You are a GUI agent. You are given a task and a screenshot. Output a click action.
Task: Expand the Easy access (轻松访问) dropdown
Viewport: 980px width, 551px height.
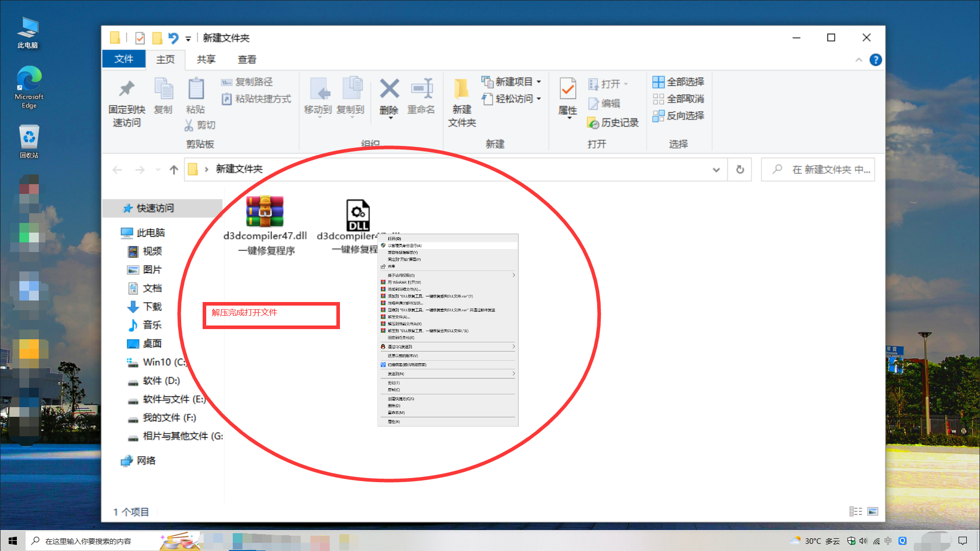pyautogui.click(x=538, y=98)
